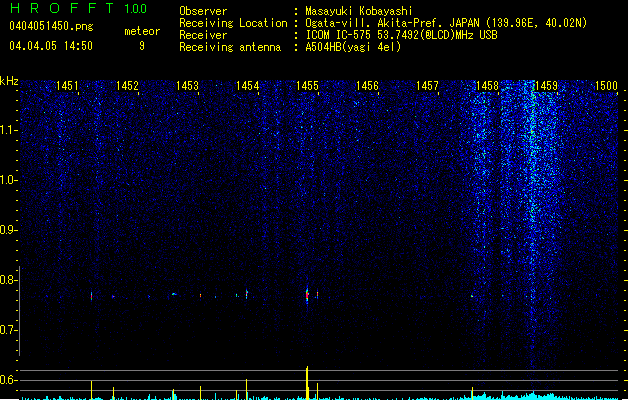Click the HROFFT 1.0.0 title text
The width and height of the screenshot is (629, 400).
click(78, 8)
